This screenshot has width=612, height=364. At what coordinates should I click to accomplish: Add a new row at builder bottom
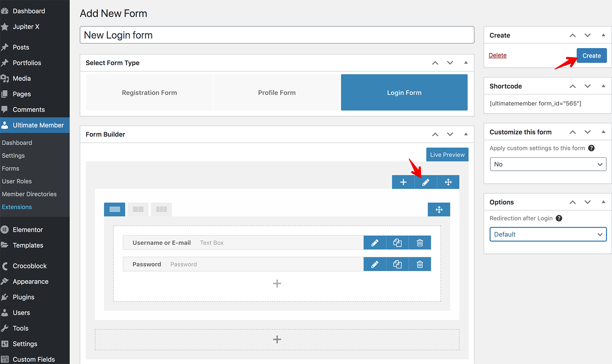point(277,339)
